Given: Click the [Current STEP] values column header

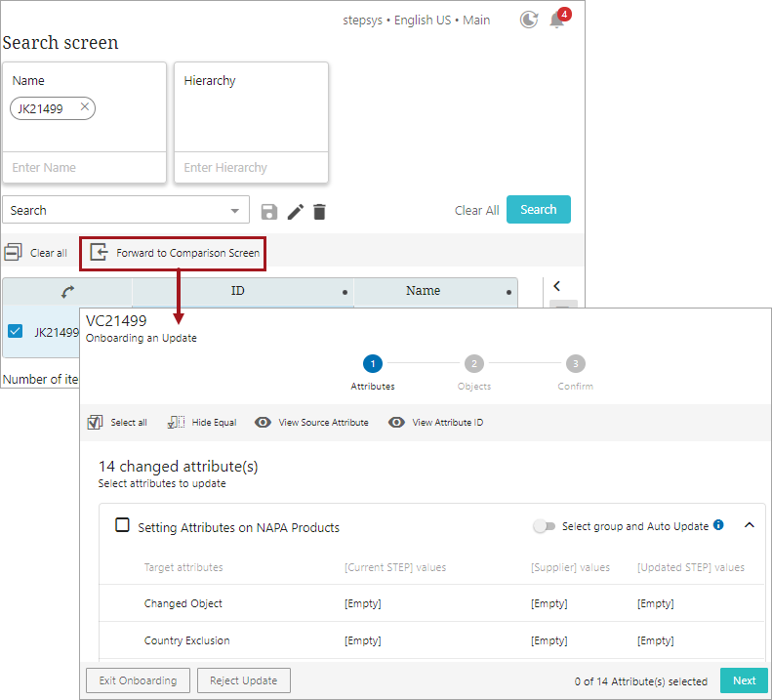Looking at the screenshot, I should (395, 567).
